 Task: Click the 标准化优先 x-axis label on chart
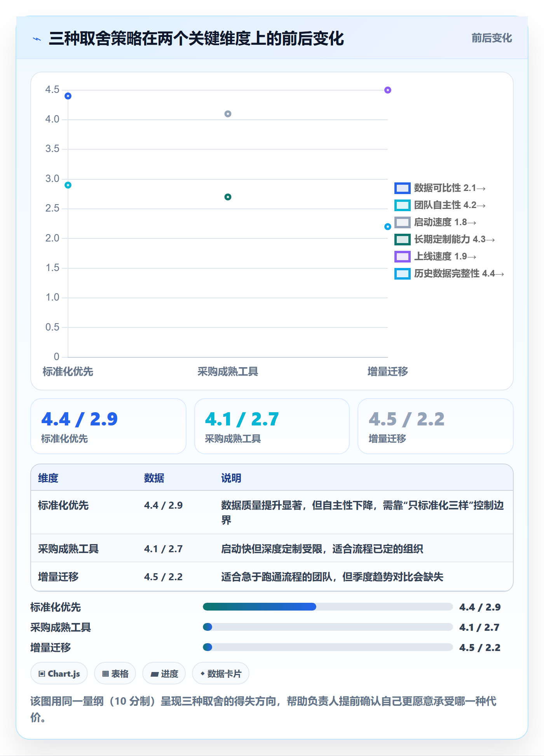click(68, 372)
